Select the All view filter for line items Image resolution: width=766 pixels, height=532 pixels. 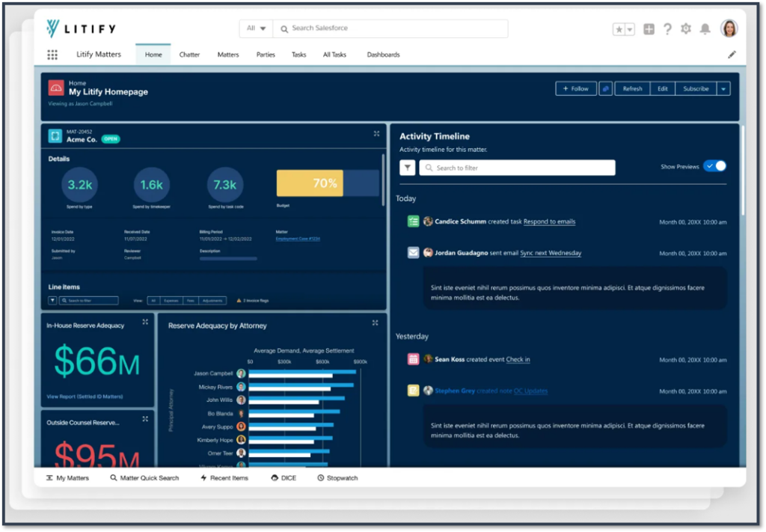(x=153, y=301)
